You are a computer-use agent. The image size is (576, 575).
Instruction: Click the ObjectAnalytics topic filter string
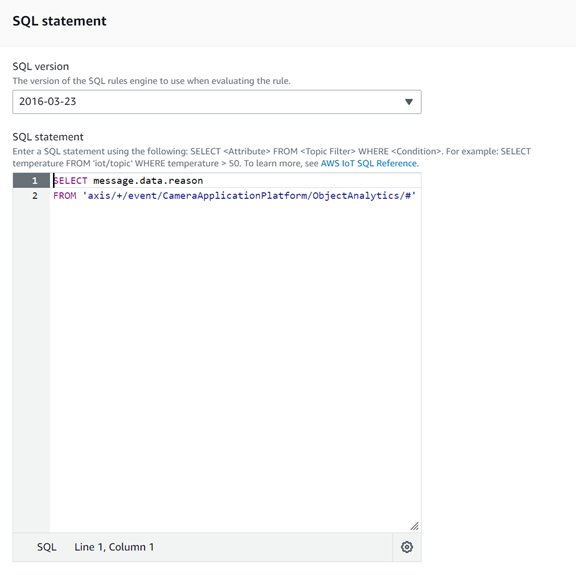coord(249,196)
